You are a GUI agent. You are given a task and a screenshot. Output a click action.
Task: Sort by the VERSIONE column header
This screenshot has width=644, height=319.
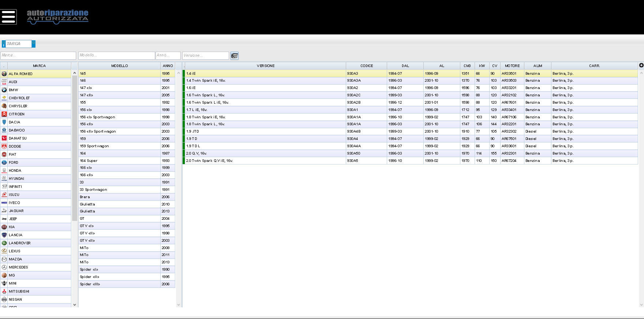click(266, 66)
